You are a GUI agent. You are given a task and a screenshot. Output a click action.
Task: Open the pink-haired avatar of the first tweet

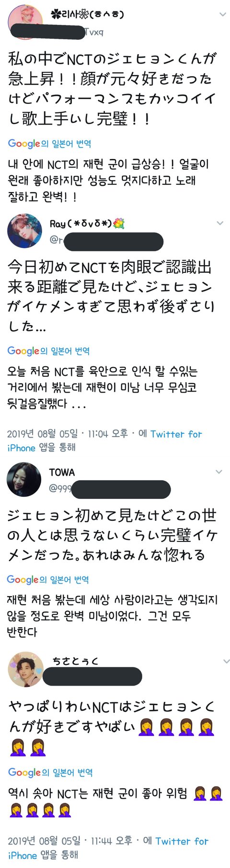(x=25, y=22)
